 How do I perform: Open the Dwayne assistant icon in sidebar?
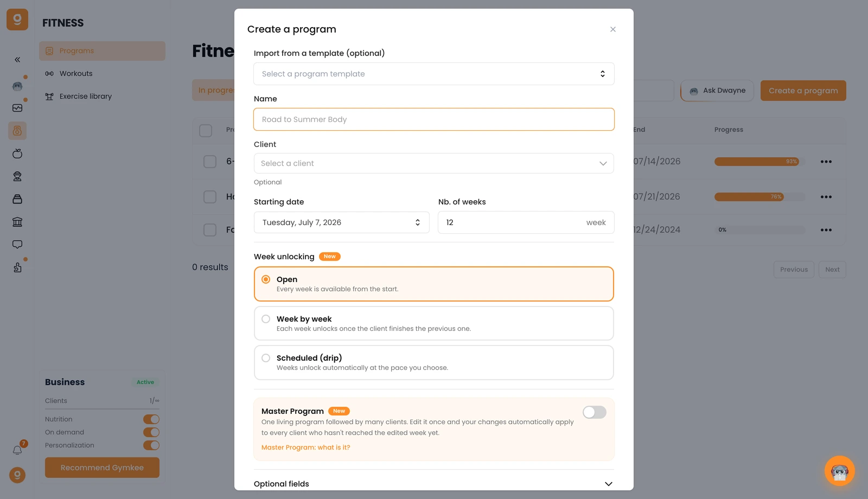17,86
